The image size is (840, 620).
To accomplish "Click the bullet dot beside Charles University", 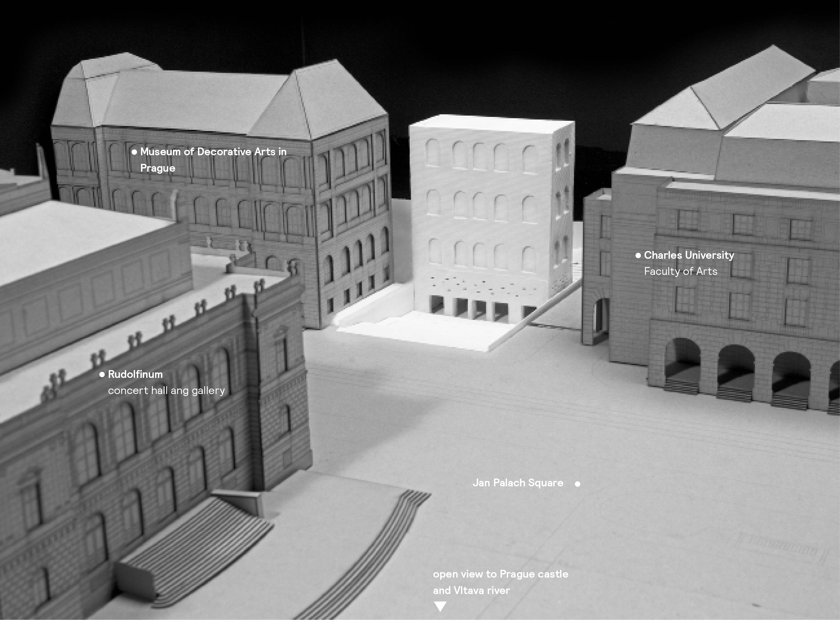I will 638,256.
